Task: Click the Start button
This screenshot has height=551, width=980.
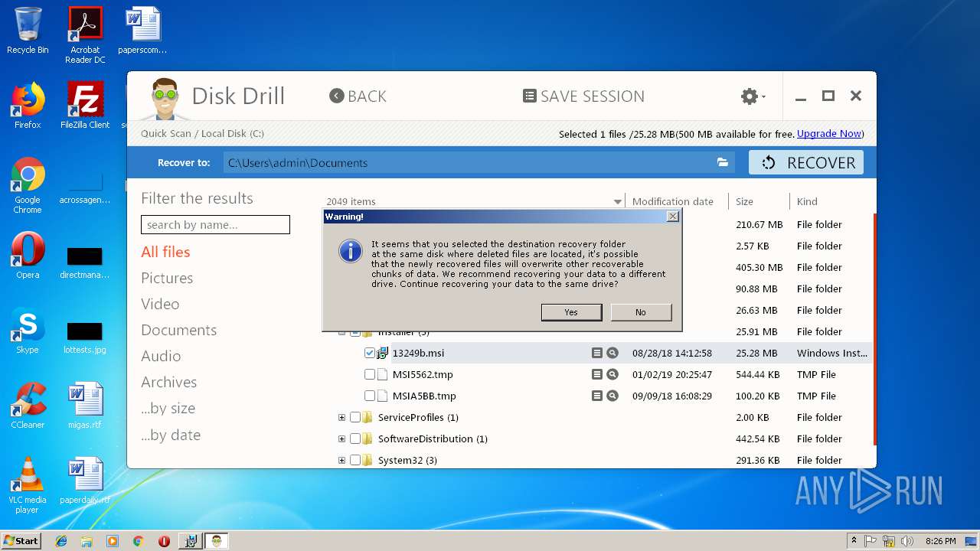Action: [21, 540]
